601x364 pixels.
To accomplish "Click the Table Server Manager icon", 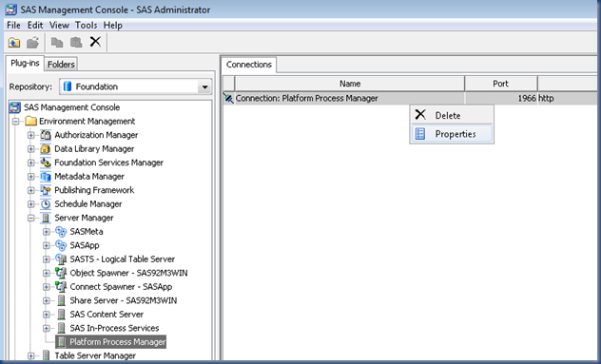I will click(x=46, y=355).
